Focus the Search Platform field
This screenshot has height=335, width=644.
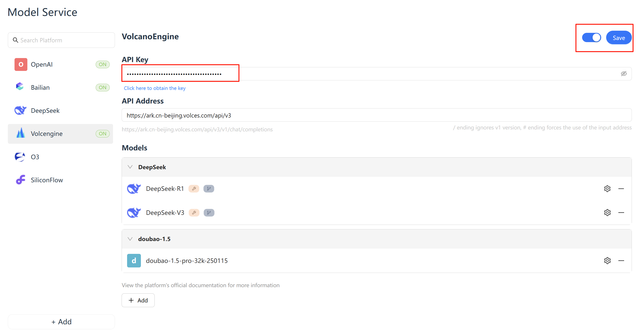[61, 40]
